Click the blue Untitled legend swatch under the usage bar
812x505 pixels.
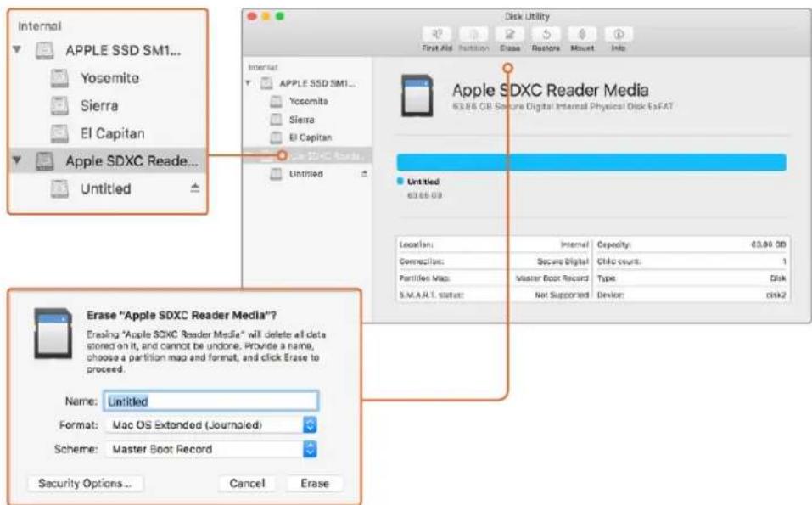[400, 182]
